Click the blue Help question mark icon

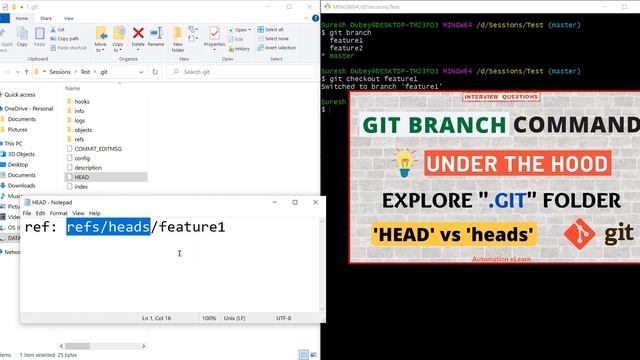pyautogui.click(x=315, y=18)
